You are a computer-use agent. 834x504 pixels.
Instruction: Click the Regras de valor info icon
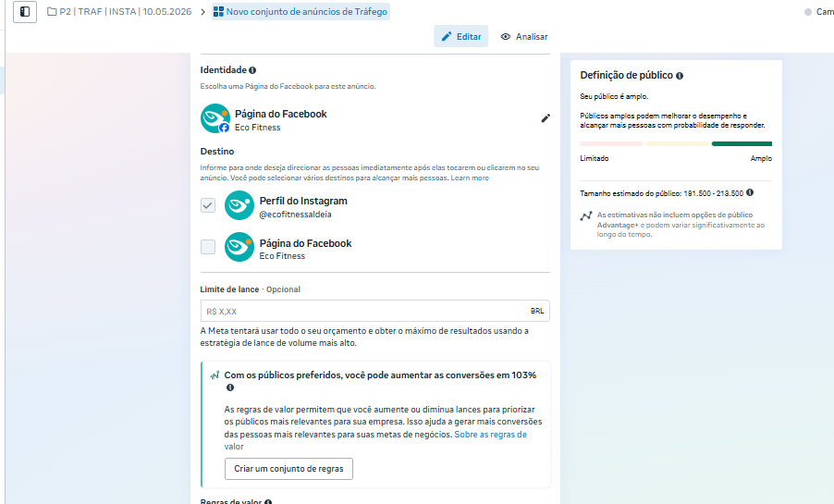pos(268,502)
